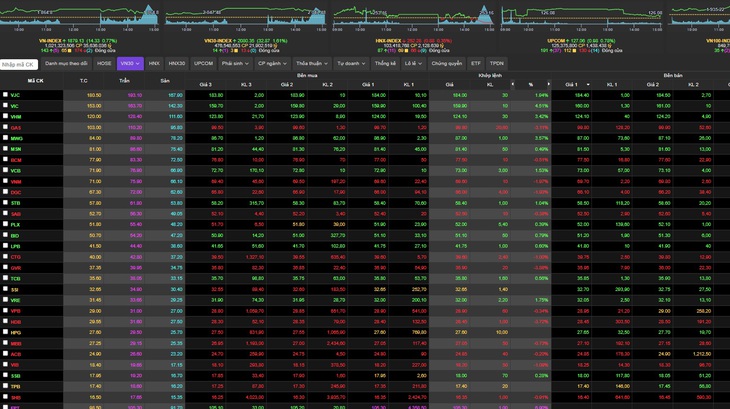730x409 pixels.
Task: Select stock code VRE
Action: (15, 300)
